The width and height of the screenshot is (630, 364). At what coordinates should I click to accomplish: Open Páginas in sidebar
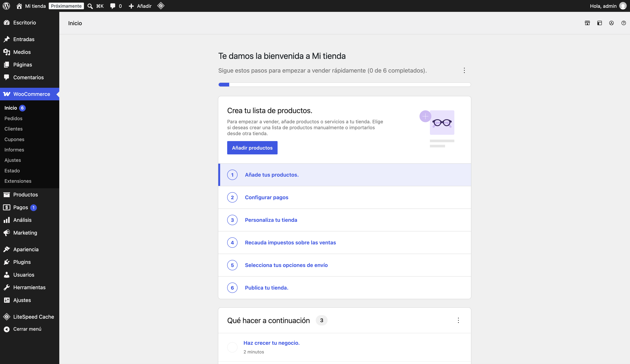29,65
